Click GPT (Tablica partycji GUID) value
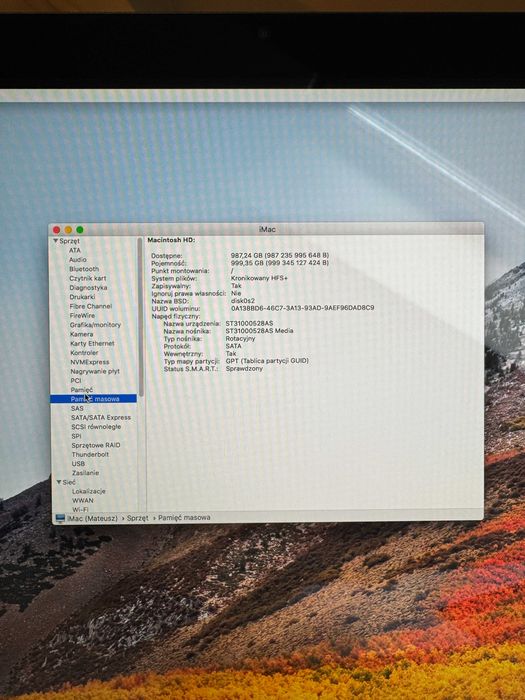The image size is (525, 700). [x=267, y=361]
